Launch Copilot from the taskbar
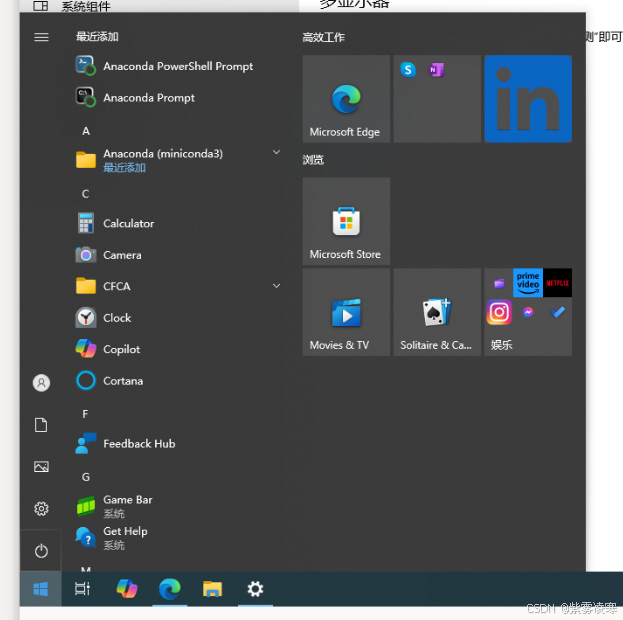This screenshot has width=623, height=620. point(127,589)
